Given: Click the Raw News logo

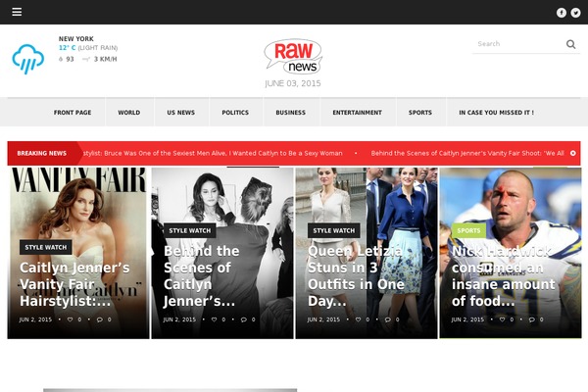Looking at the screenshot, I should pyautogui.click(x=293, y=56).
